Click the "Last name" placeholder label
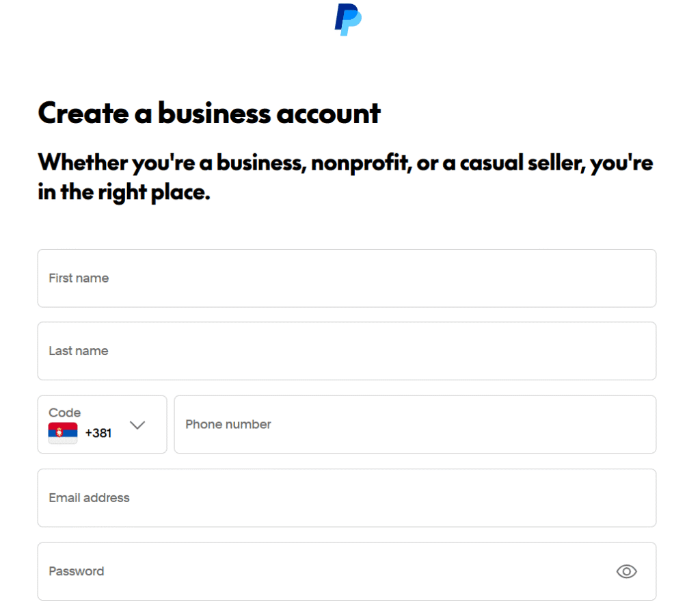This screenshot has width=700, height=602. [x=79, y=351]
